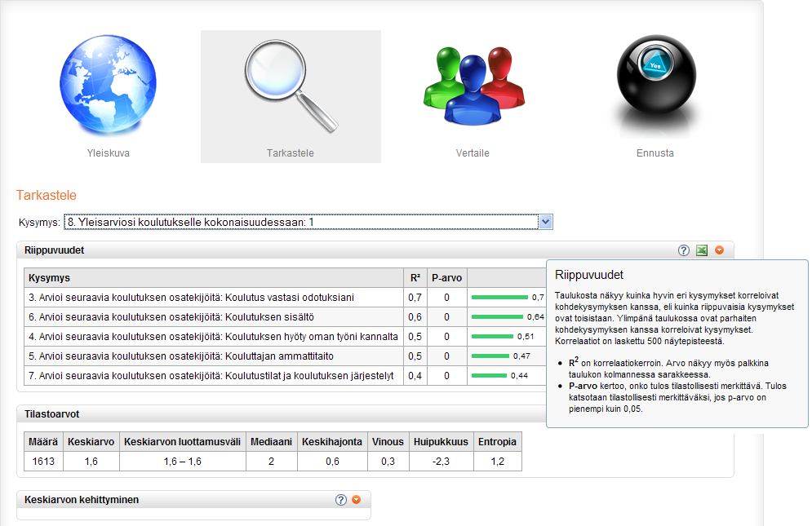The width and height of the screenshot is (812, 526).
Task: Select the row 'Koulutus vastasi odotuksiani'
Action: [x=285, y=298]
